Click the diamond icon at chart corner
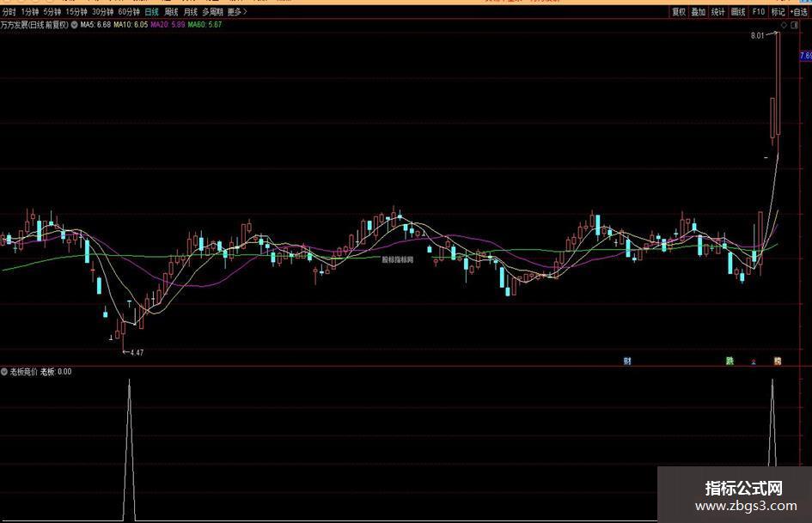 (x=784, y=25)
